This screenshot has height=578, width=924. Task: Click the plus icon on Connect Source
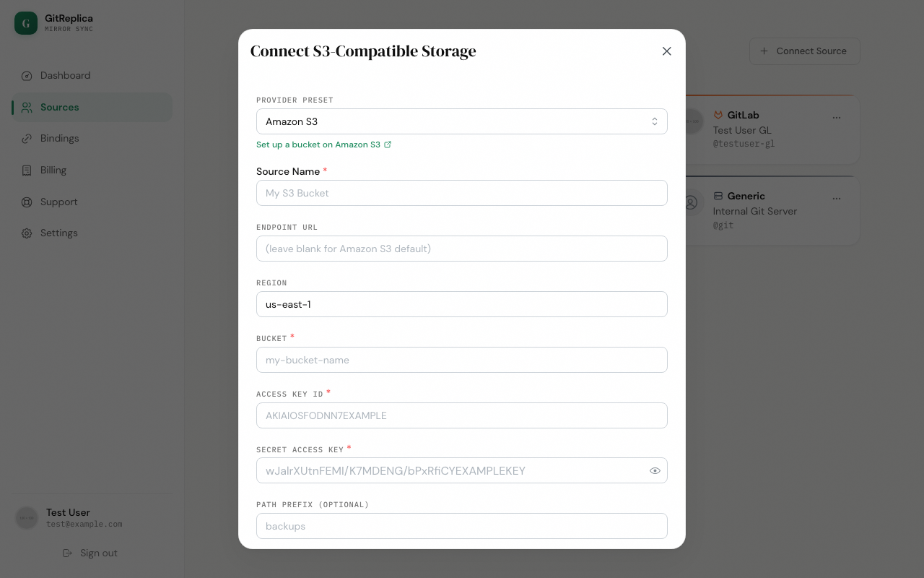764,51
